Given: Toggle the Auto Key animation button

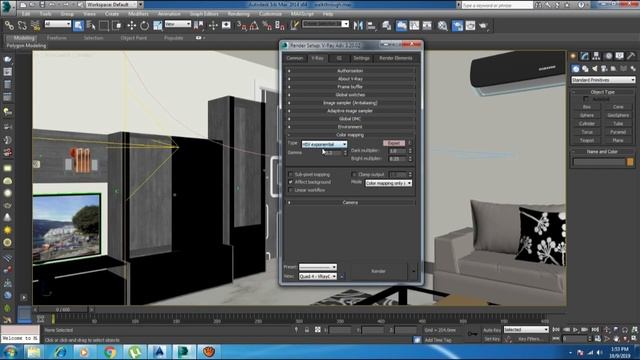Looking at the screenshot, I should pyautogui.click(x=491, y=330).
